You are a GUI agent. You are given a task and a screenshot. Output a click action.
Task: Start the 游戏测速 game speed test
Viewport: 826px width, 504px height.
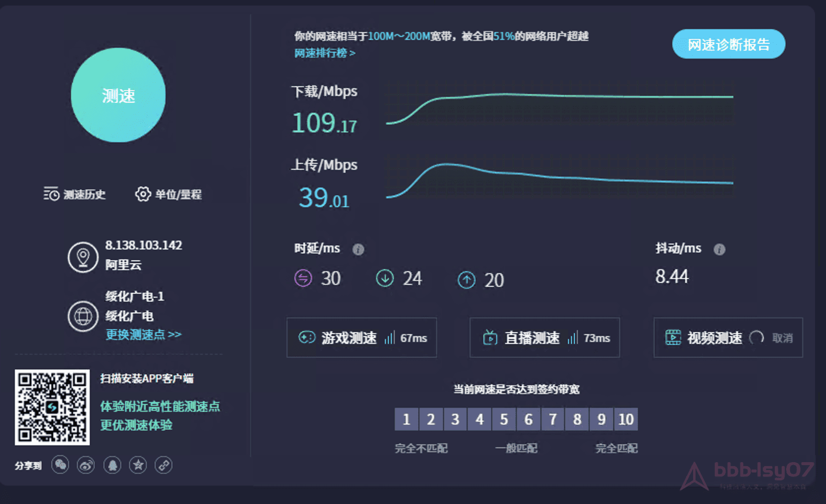(361, 338)
